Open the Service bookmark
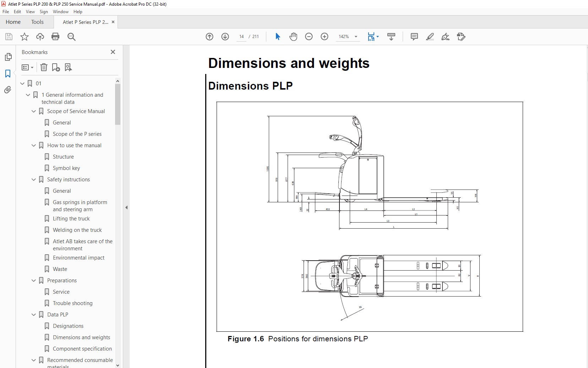588x368 pixels. pos(61,292)
